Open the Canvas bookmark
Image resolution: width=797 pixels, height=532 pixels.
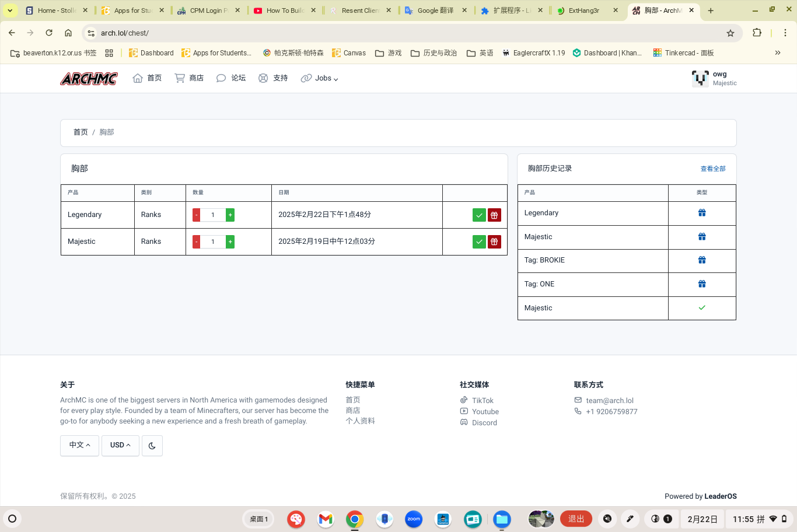tap(349, 53)
